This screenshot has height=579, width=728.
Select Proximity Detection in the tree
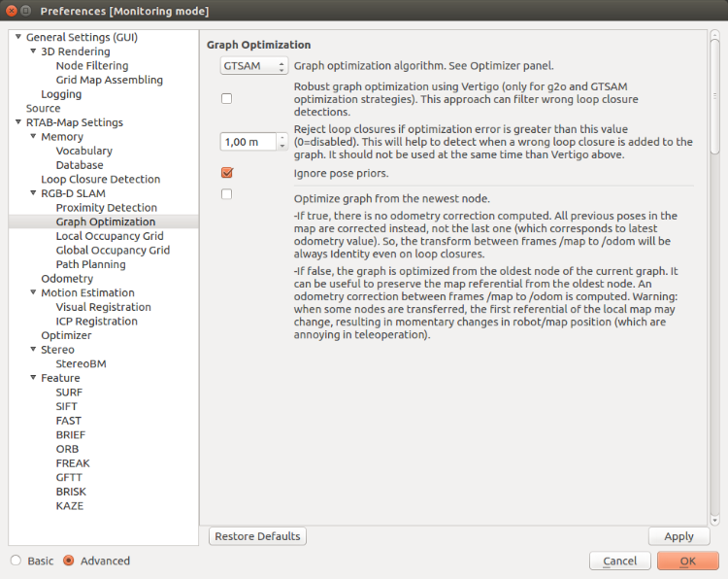[x=106, y=208]
